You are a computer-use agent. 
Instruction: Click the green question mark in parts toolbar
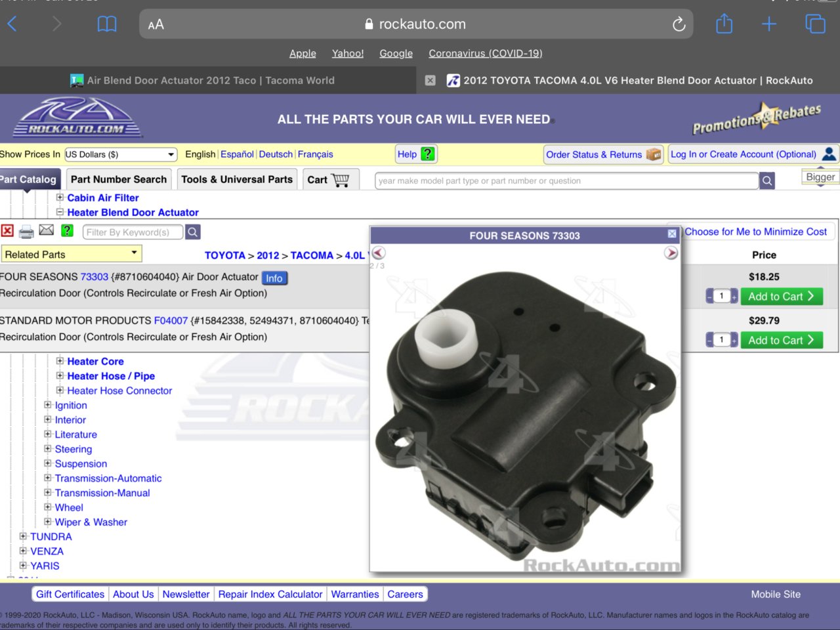click(67, 230)
